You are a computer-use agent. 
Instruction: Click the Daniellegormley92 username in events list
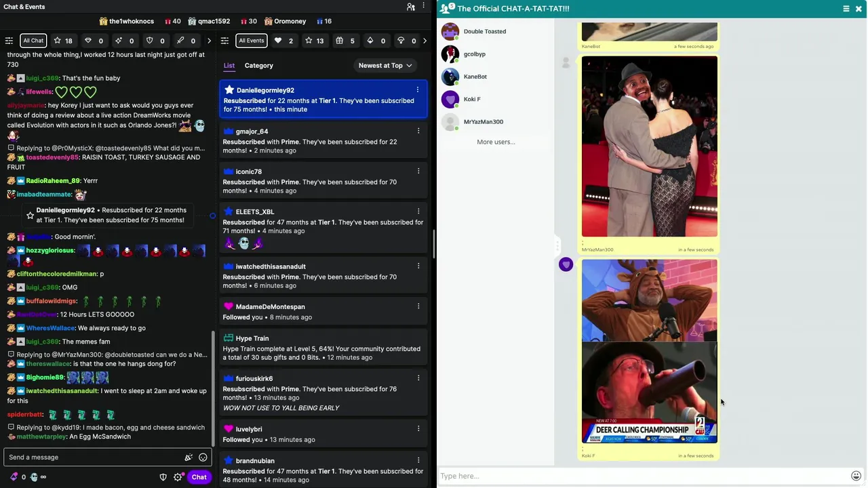tap(265, 90)
